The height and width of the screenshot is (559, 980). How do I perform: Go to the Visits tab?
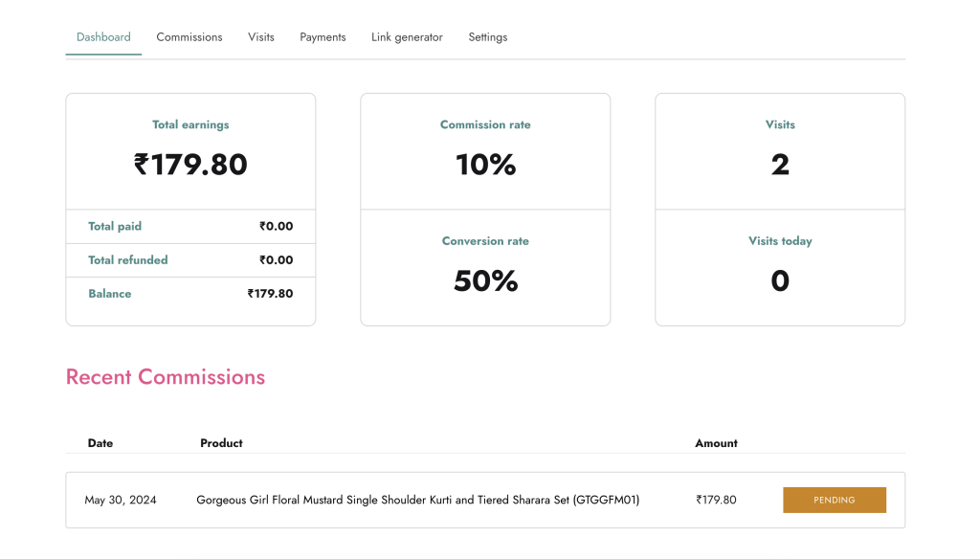[260, 37]
